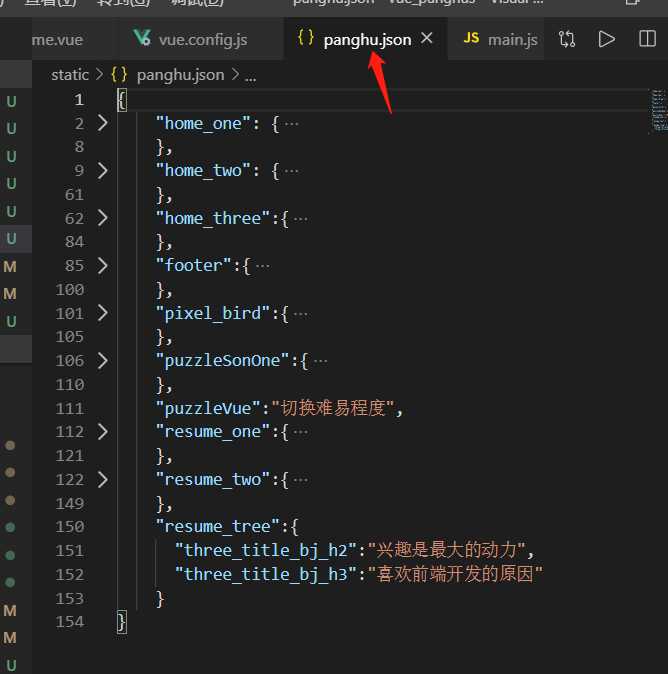The width and height of the screenshot is (668, 674).
Task: Click the "three_title_bj_h2" key
Action: coord(266,550)
